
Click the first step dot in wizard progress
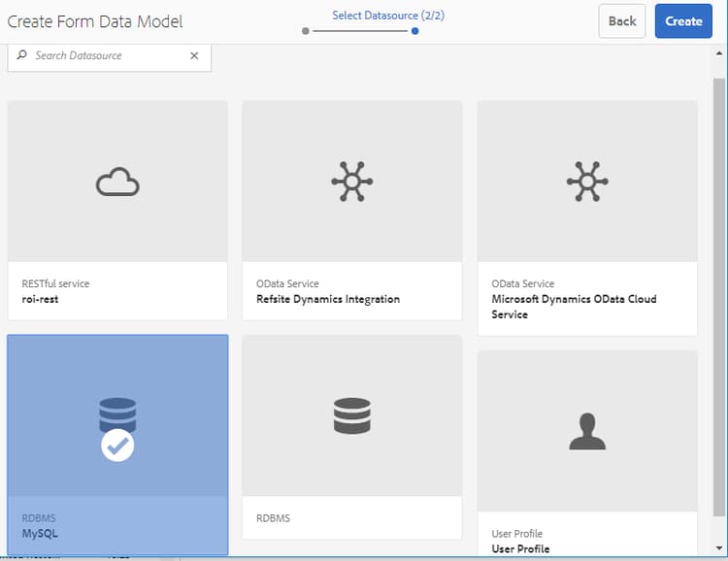pos(305,31)
